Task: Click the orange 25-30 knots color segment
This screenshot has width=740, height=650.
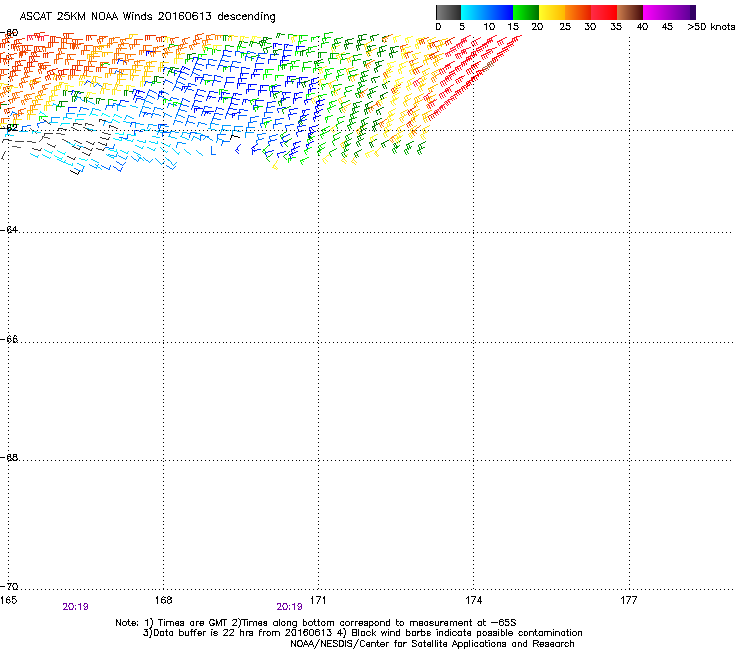Action: (x=578, y=12)
